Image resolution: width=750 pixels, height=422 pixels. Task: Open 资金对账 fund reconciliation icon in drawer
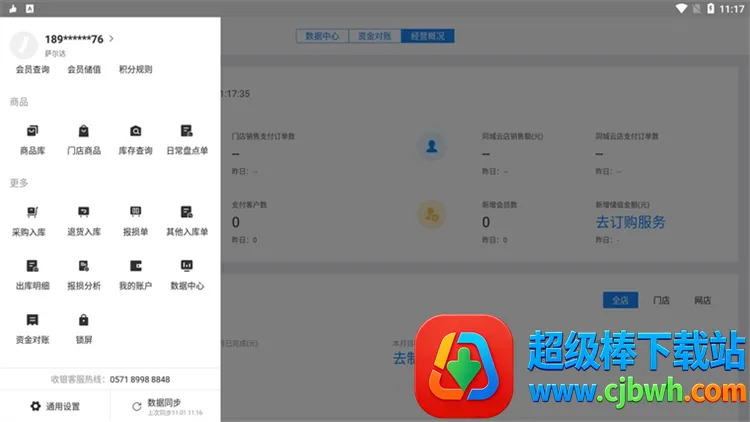32,320
